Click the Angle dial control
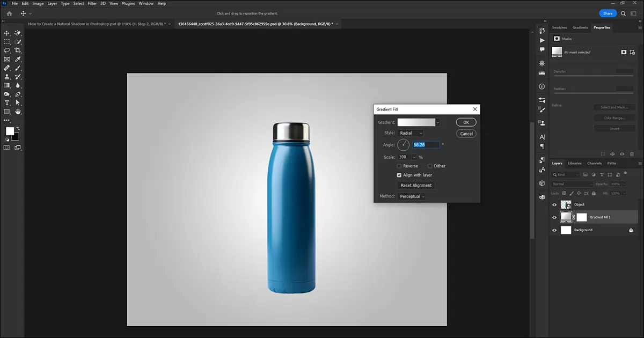Screen dimensions: 644x338 pos(403,145)
